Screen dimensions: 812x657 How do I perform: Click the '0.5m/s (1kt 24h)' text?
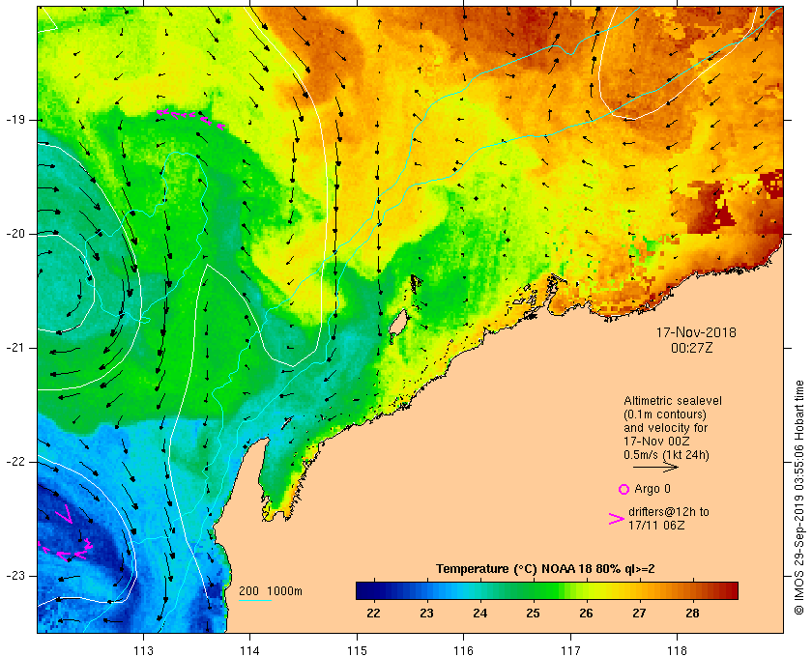pos(666,455)
